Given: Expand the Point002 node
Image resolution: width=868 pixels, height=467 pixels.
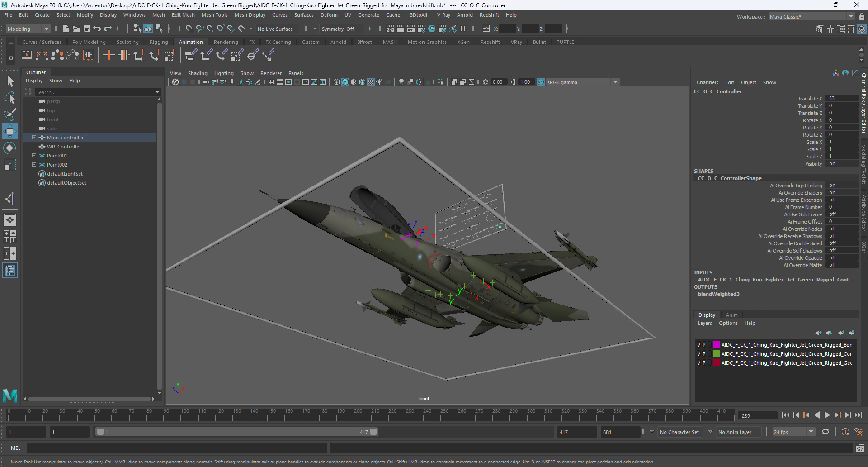Looking at the screenshot, I should point(34,165).
